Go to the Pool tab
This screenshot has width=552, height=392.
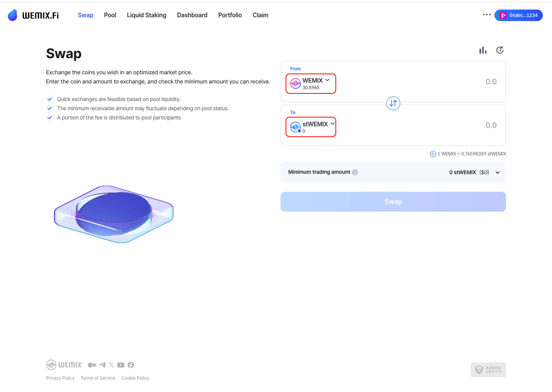(x=110, y=15)
